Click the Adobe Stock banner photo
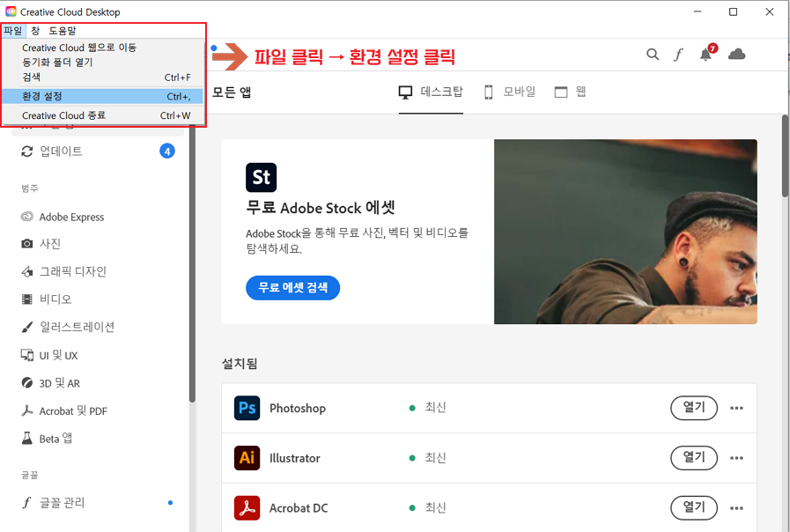 click(625, 232)
